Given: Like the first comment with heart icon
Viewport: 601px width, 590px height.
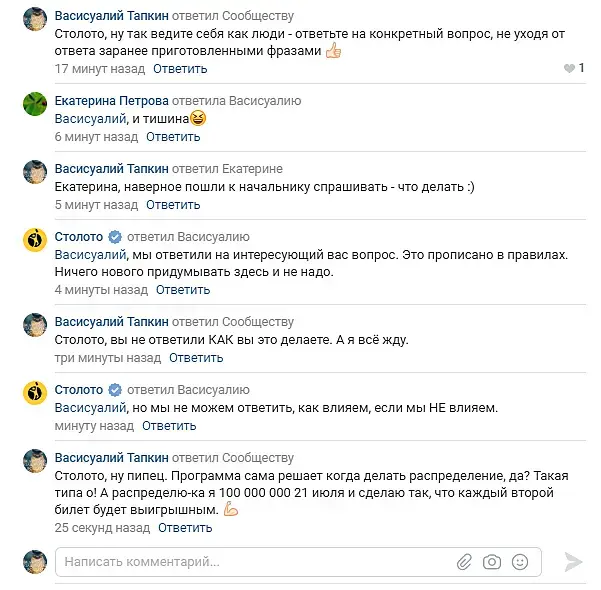Looking at the screenshot, I should pos(570,69).
